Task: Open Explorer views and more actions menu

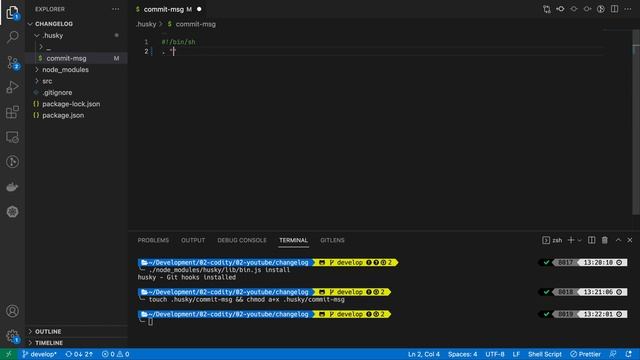Action: [x=116, y=9]
